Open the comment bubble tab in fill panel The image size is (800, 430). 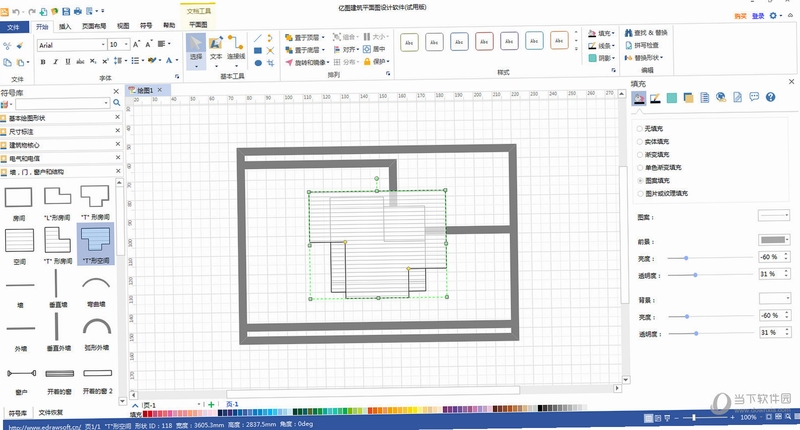point(754,97)
